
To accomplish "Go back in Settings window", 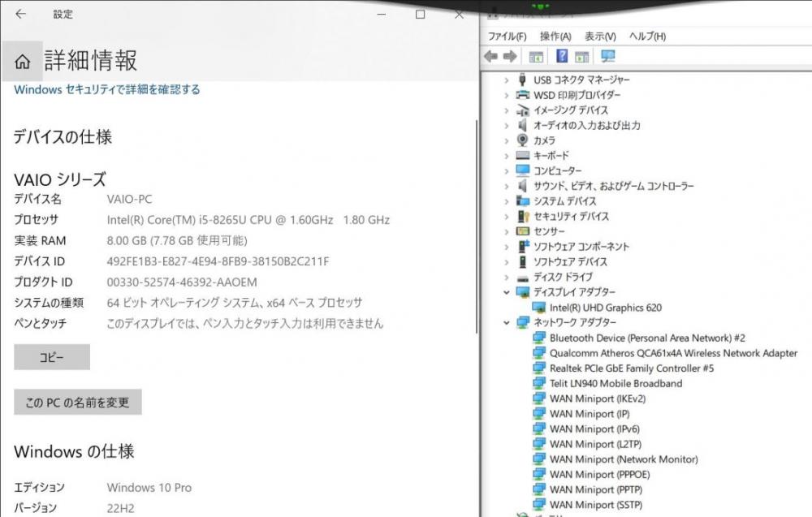I will click(x=21, y=14).
